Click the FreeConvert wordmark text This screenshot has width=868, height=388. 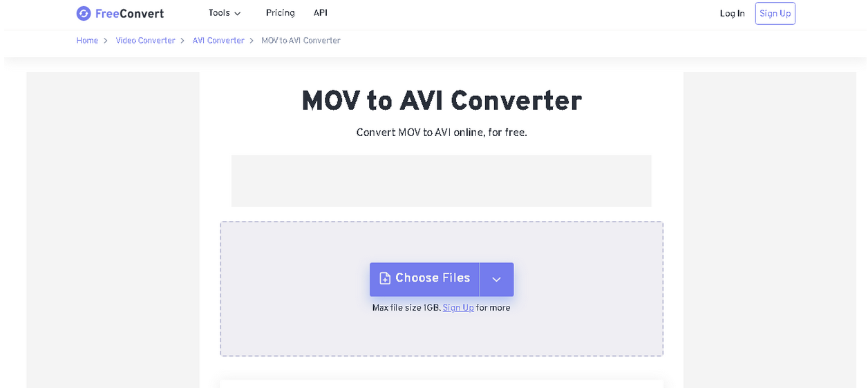[129, 13]
